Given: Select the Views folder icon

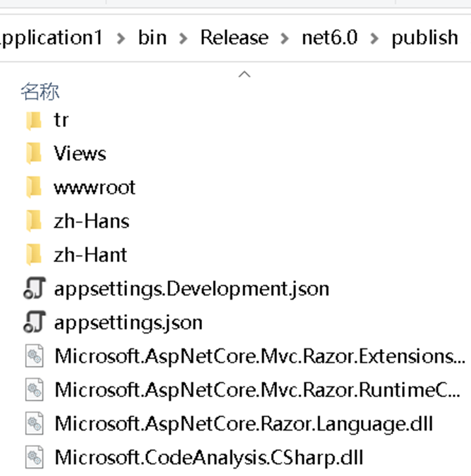Looking at the screenshot, I should 34,154.
